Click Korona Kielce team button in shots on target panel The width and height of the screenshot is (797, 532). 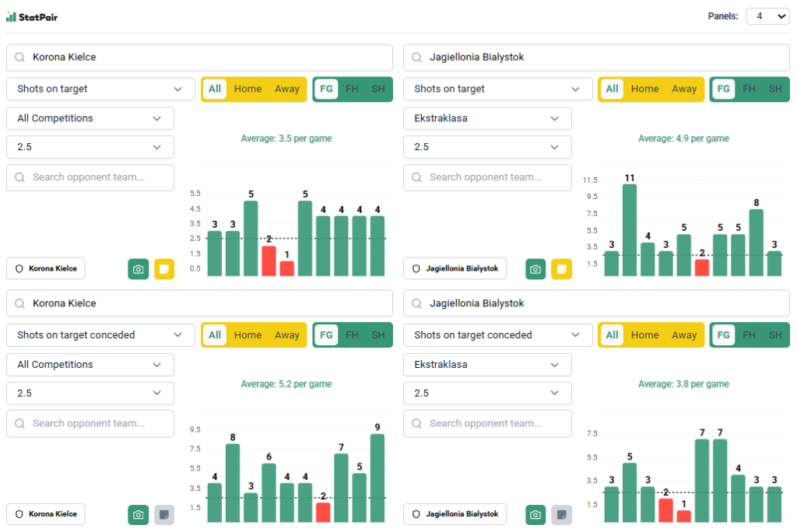click(46, 268)
